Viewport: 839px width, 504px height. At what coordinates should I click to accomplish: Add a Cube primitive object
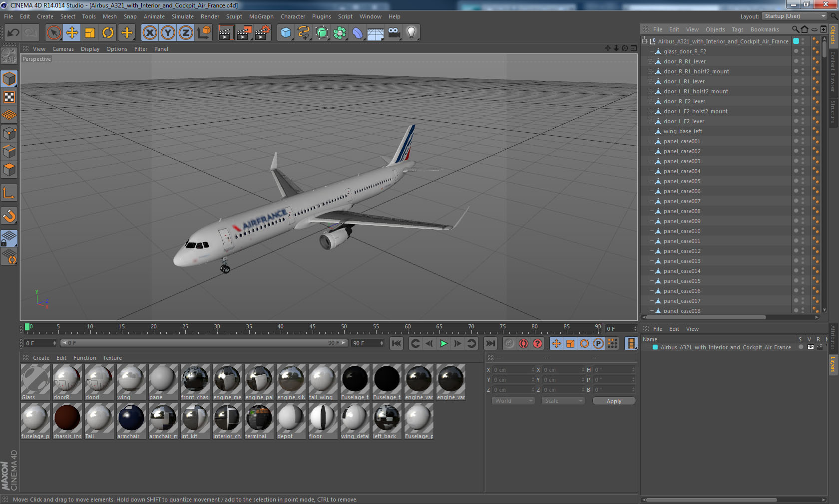tap(286, 33)
